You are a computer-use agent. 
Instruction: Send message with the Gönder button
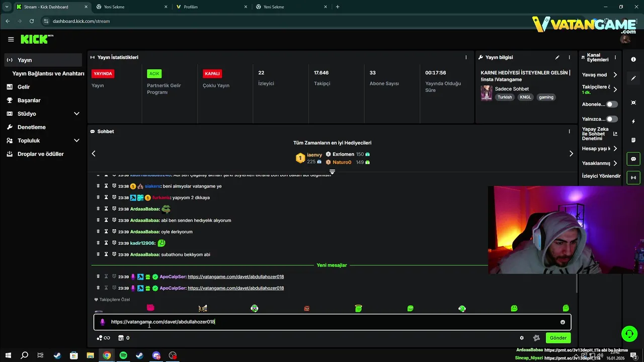558,338
